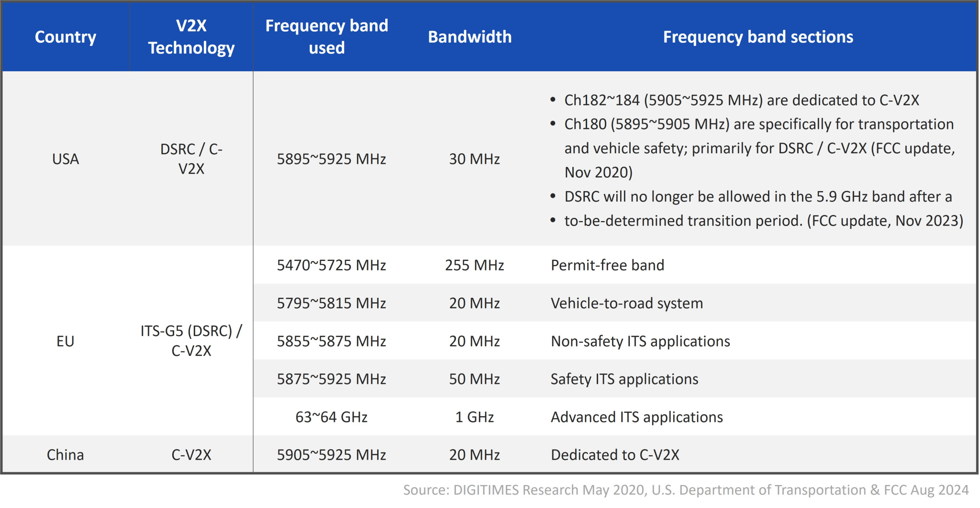Select the Advanced ITS applications cell
980x508 pixels.
tap(636, 417)
